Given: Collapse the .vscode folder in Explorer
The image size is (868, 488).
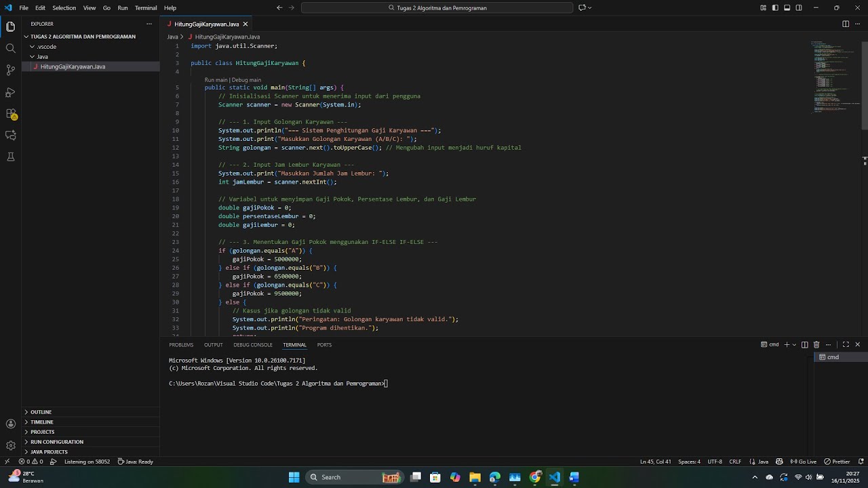Looking at the screenshot, I should click(91, 47).
